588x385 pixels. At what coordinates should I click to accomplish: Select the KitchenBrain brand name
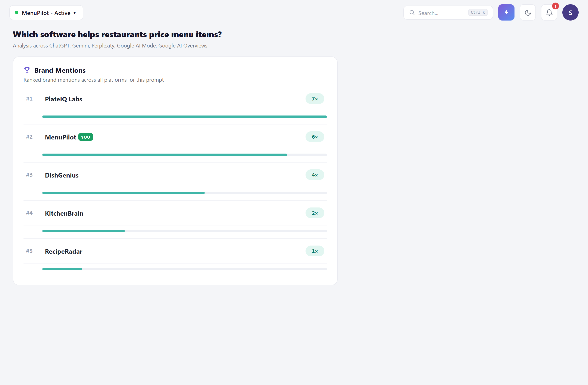[x=64, y=213]
